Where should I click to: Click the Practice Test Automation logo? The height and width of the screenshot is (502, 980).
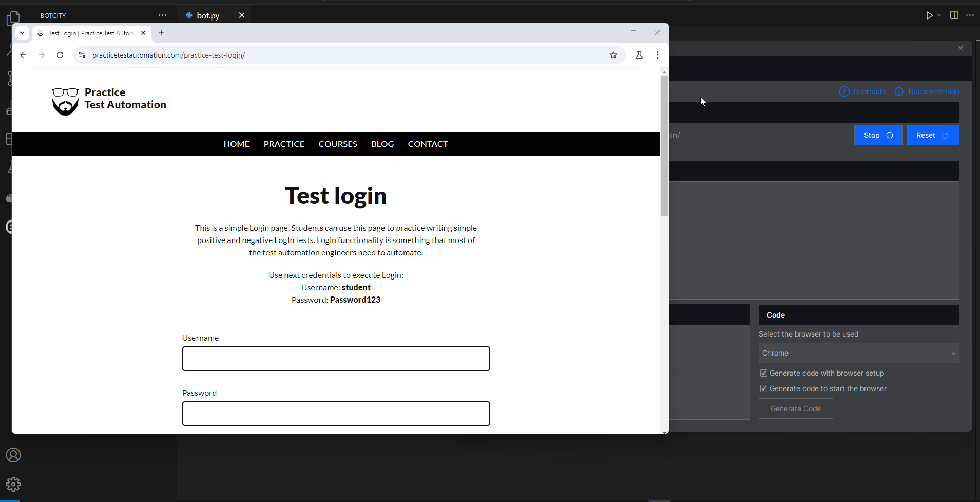coord(109,101)
